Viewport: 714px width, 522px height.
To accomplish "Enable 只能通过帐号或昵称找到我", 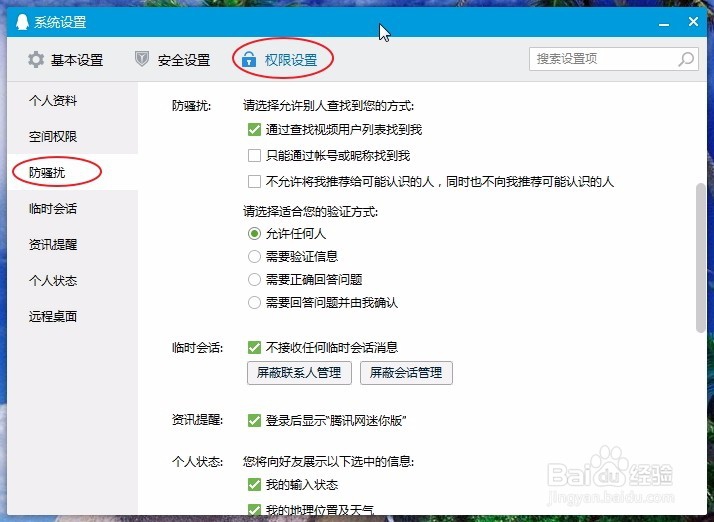I will [254, 155].
